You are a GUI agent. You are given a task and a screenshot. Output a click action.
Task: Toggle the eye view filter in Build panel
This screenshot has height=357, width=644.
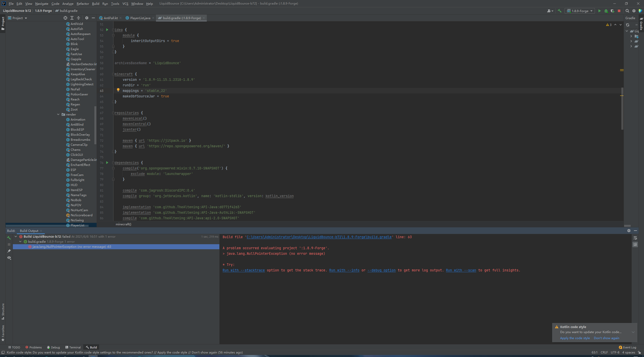tap(9, 258)
